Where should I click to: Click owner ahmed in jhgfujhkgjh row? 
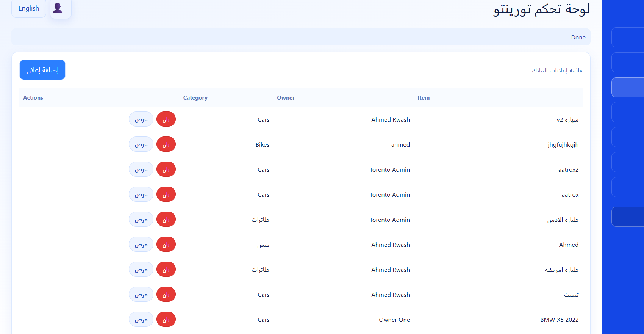pos(400,145)
